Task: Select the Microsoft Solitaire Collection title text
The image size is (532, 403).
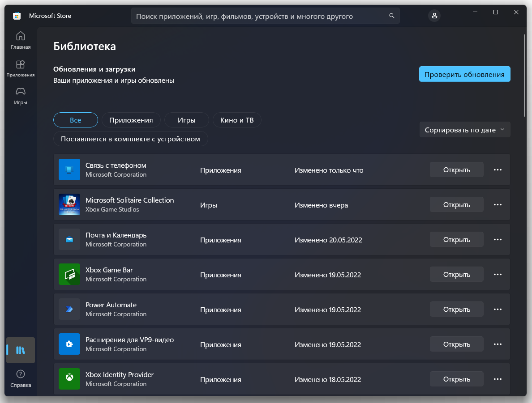Action: (129, 200)
